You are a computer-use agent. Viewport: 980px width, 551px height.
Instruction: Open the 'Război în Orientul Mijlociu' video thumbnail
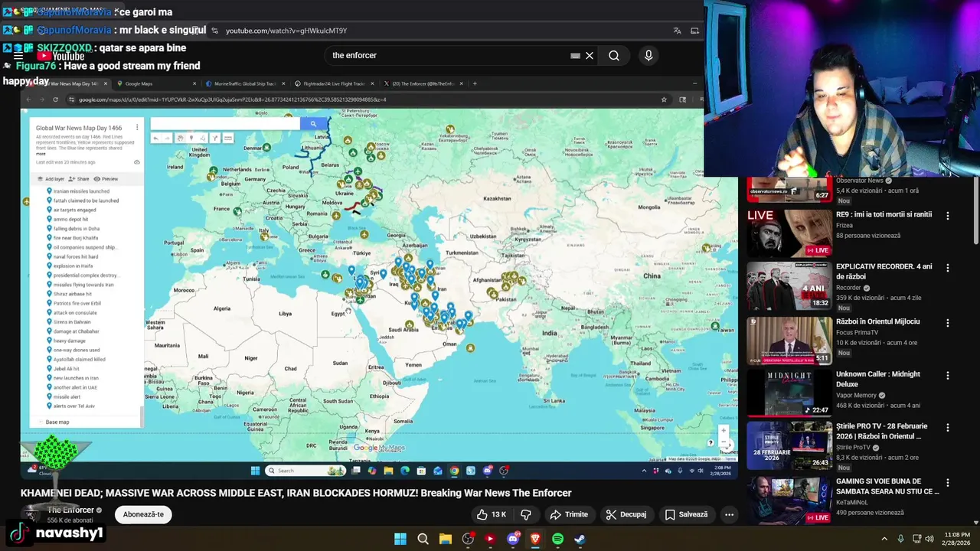click(x=789, y=341)
